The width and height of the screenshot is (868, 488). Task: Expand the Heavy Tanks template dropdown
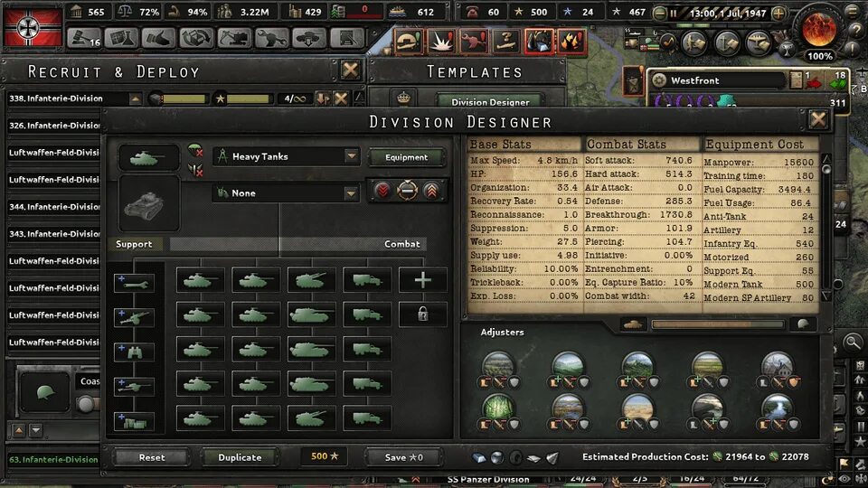point(351,156)
